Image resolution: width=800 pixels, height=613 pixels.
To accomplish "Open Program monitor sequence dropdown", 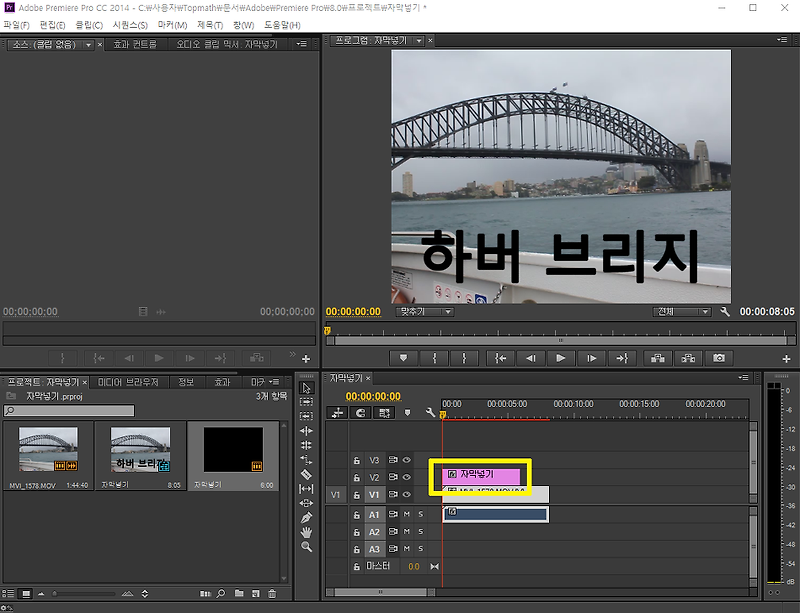I will click(419, 40).
